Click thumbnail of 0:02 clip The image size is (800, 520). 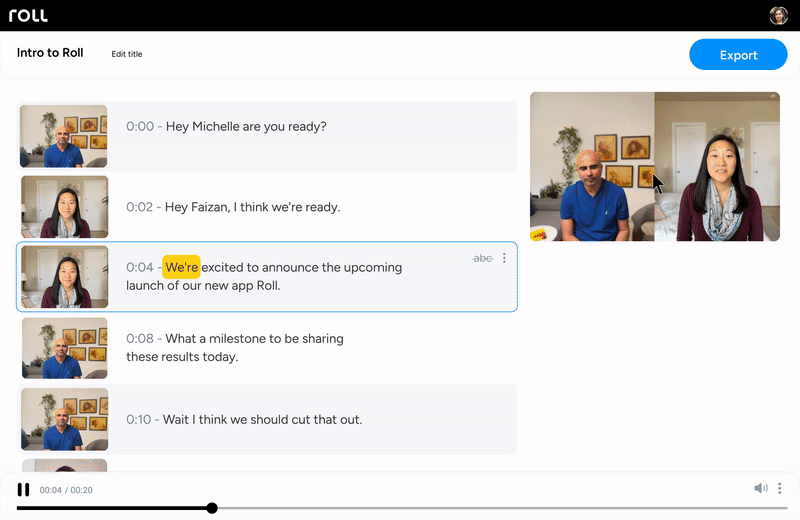pyautogui.click(x=65, y=207)
